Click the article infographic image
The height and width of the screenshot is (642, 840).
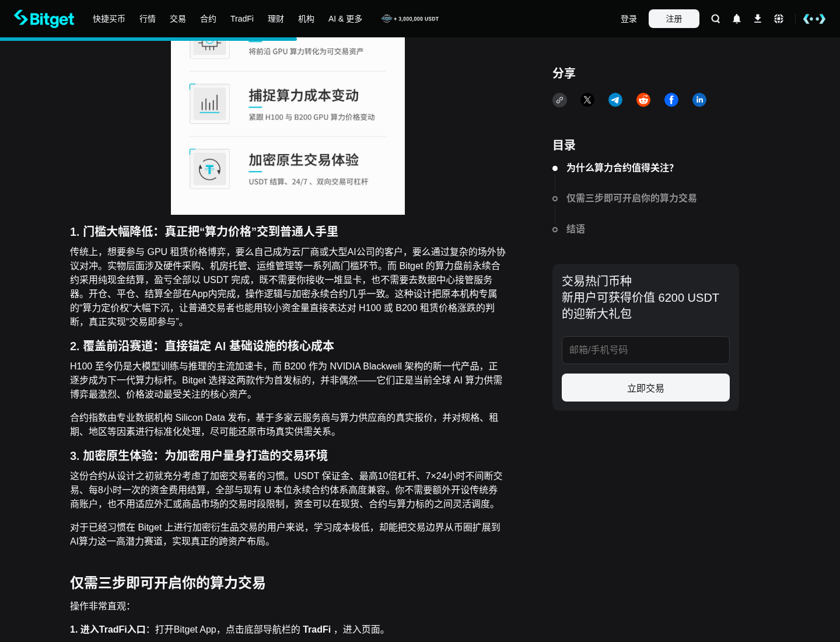pyautogui.click(x=288, y=126)
